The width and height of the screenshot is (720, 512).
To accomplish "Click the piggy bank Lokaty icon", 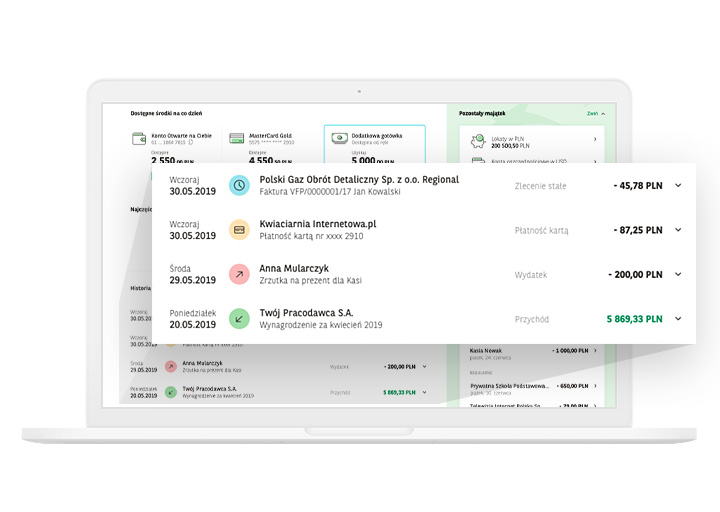I will (x=478, y=140).
